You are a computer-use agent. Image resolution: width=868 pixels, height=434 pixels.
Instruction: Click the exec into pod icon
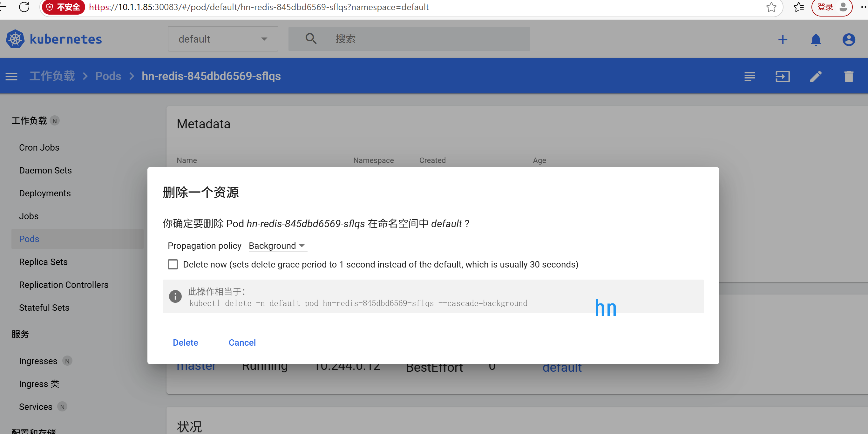(x=783, y=77)
